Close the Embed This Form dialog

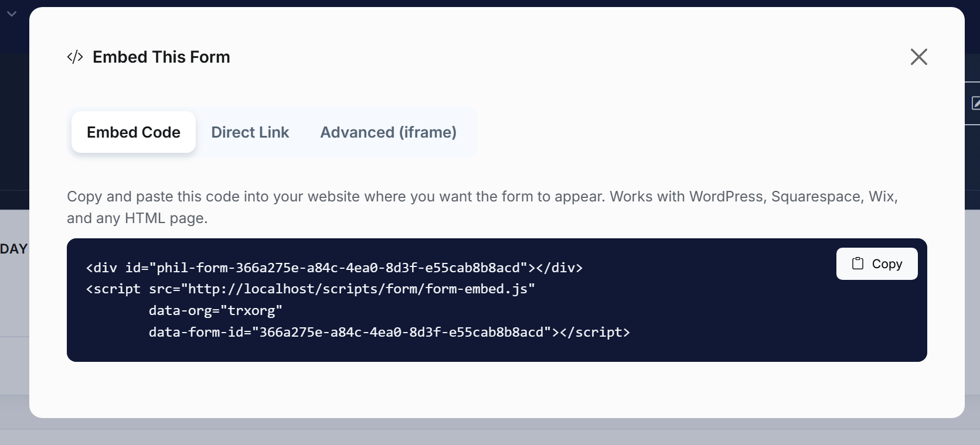[918, 57]
